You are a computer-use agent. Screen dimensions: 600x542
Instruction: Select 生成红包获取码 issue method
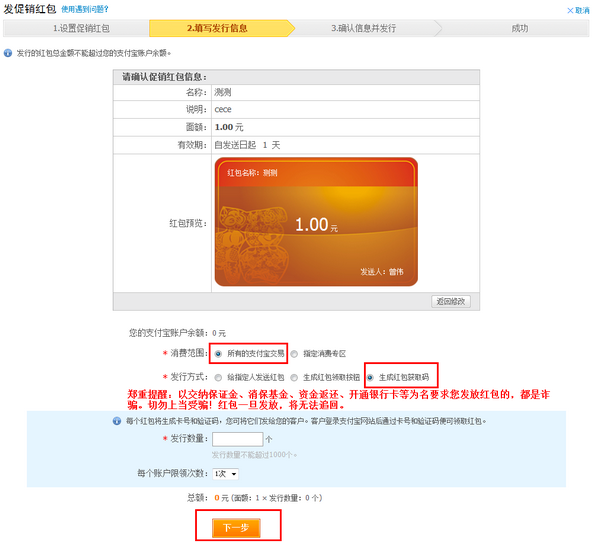(x=371, y=377)
